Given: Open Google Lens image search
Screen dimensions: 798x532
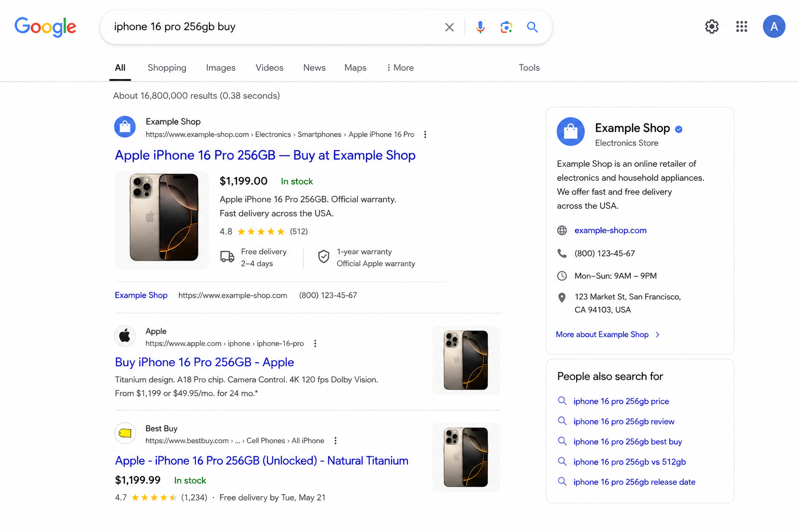Looking at the screenshot, I should pyautogui.click(x=507, y=27).
